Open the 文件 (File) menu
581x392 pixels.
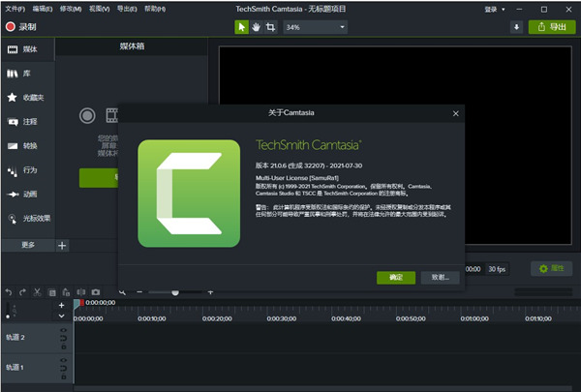[x=14, y=9]
